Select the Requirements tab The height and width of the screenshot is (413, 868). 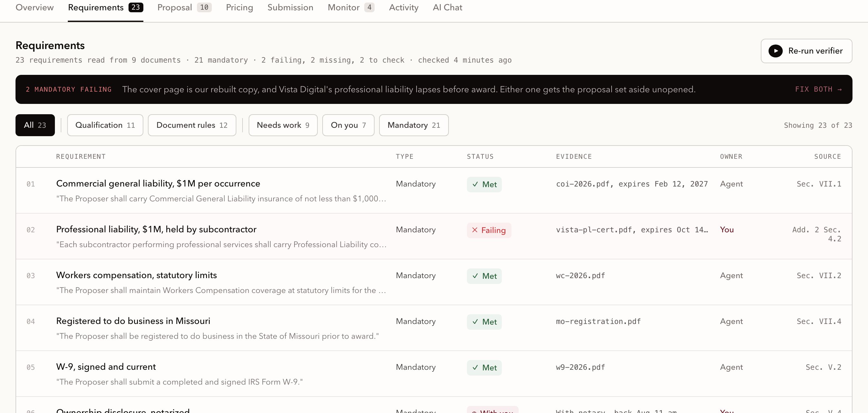106,7
